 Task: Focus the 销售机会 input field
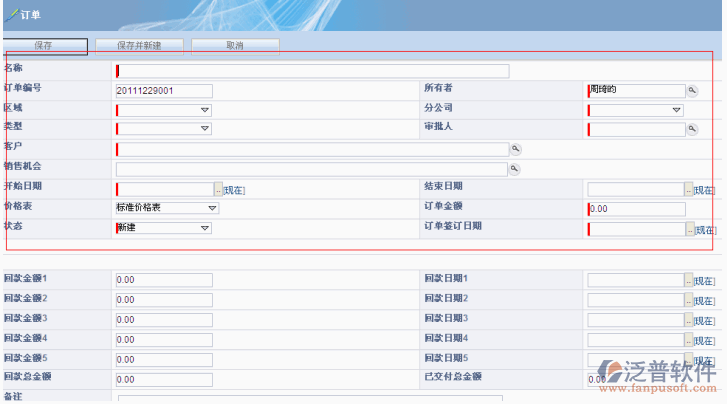pos(312,169)
